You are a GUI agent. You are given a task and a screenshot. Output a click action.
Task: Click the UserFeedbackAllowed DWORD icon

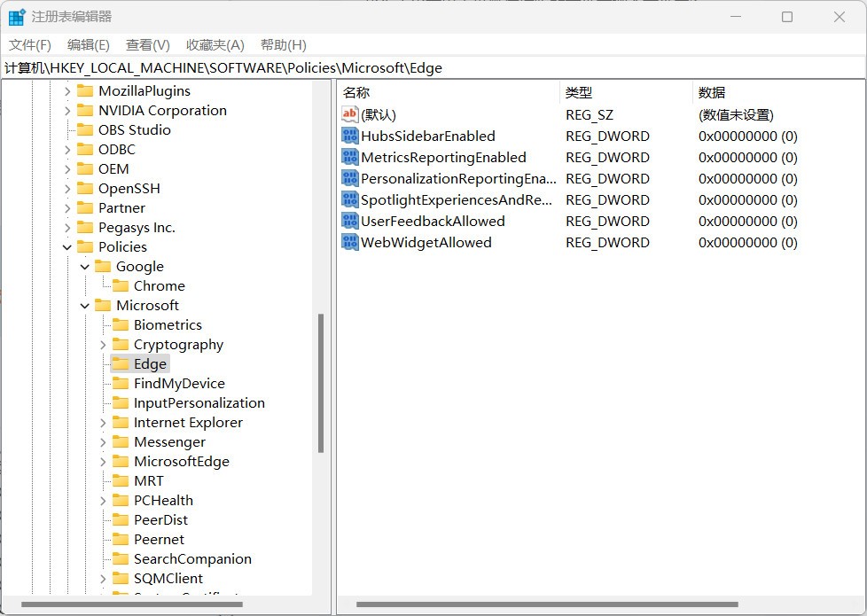coord(349,222)
